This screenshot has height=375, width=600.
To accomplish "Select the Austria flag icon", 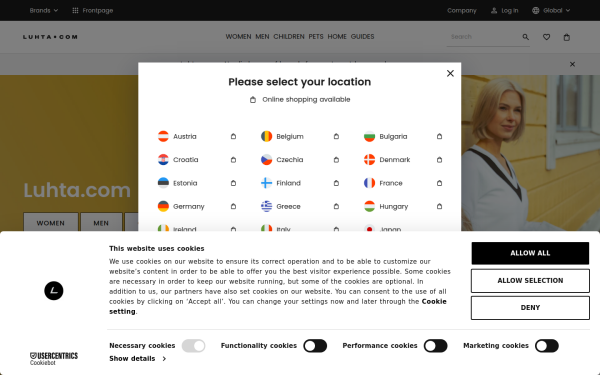I will pyautogui.click(x=163, y=136).
